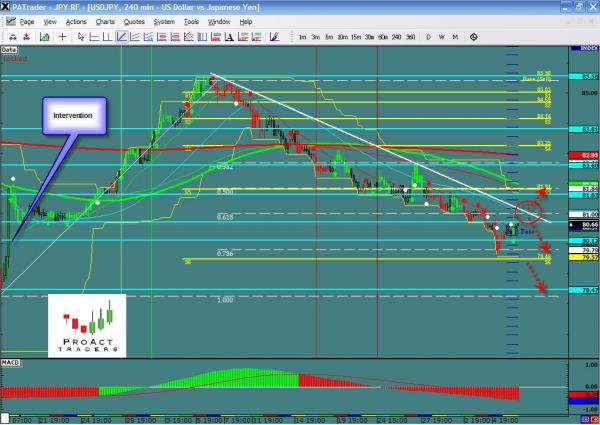The width and height of the screenshot is (600, 425).
Task: Switch chart to weekly 'W' timeframe
Action: (441, 36)
